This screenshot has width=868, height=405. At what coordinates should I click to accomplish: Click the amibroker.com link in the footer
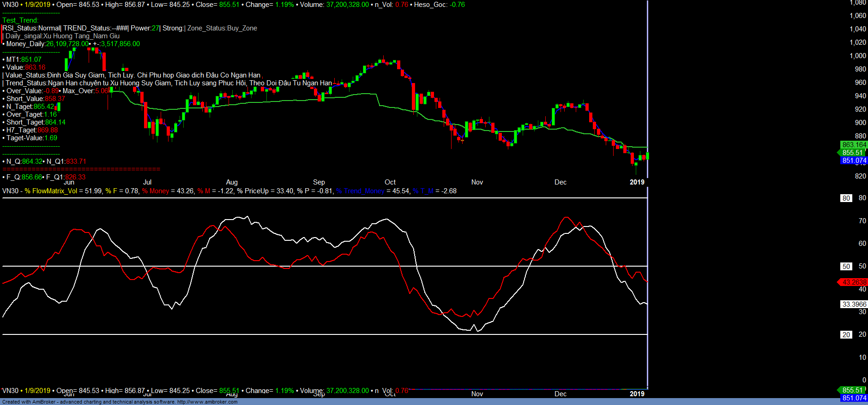pos(207,402)
